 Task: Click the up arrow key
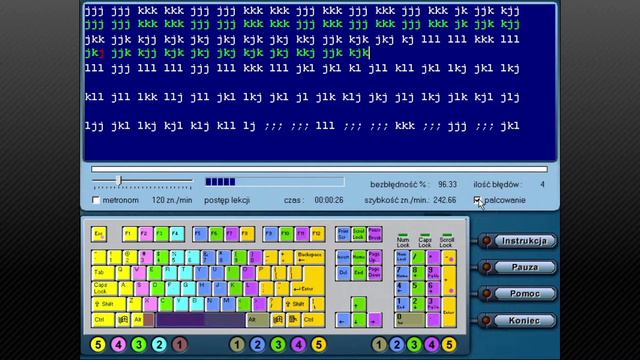click(x=359, y=304)
